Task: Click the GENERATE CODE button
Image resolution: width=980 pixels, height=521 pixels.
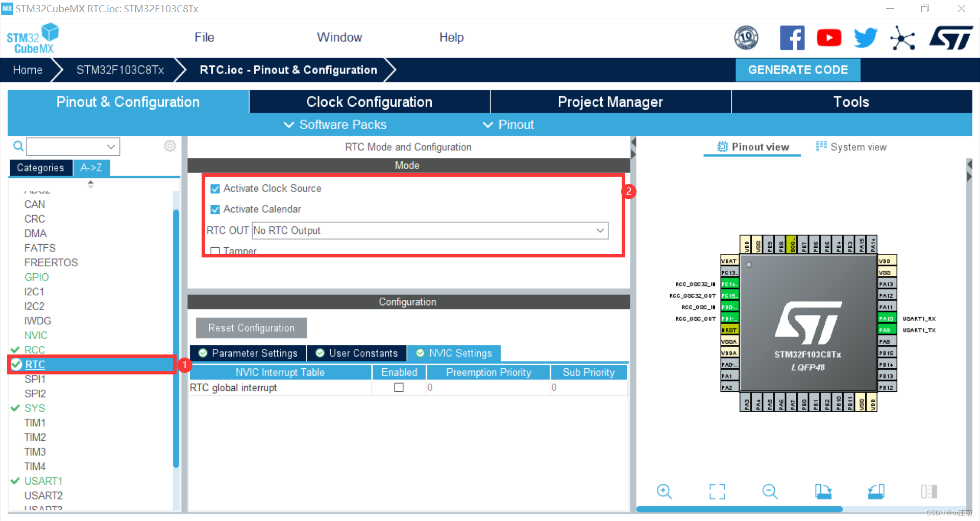Action: pyautogui.click(x=798, y=70)
